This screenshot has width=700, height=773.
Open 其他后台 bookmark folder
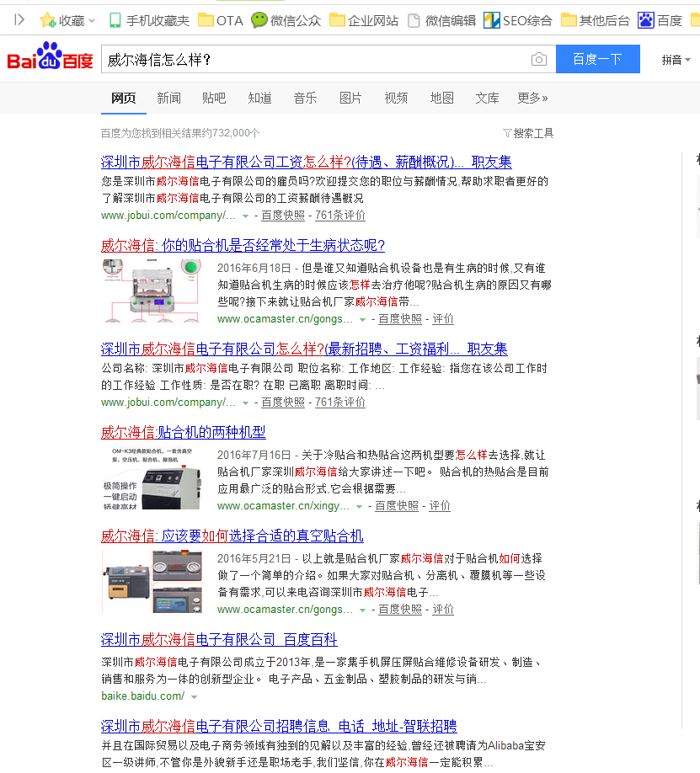click(595, 20)
